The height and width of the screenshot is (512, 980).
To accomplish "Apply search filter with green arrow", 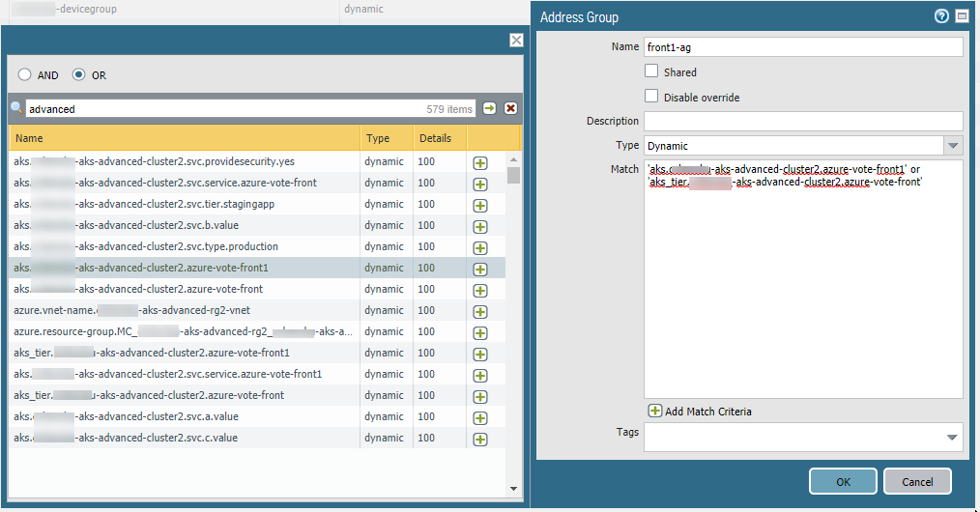I will pos(490,109).
